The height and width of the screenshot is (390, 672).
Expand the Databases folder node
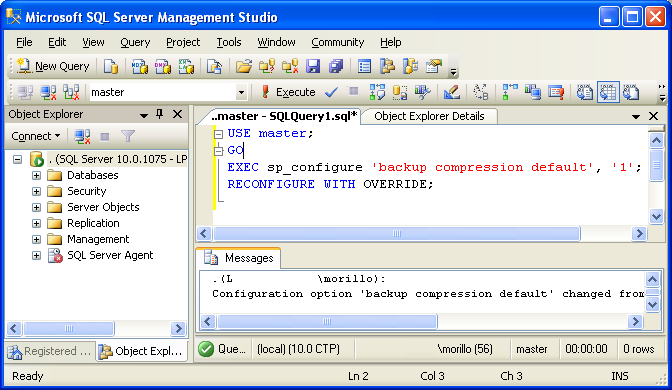(36, 175)
